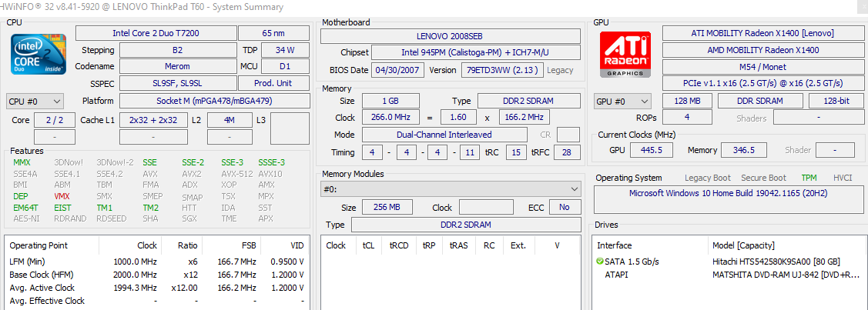Viewport: 868px width, 310px height.
Task: Click the DEP feature label
Action: click(x=21, y=196)
